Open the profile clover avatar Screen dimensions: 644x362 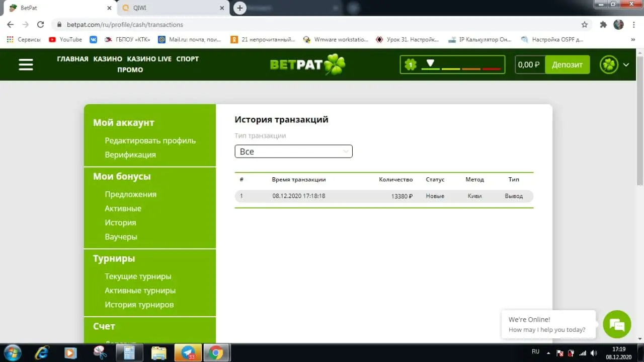(609, 64)
